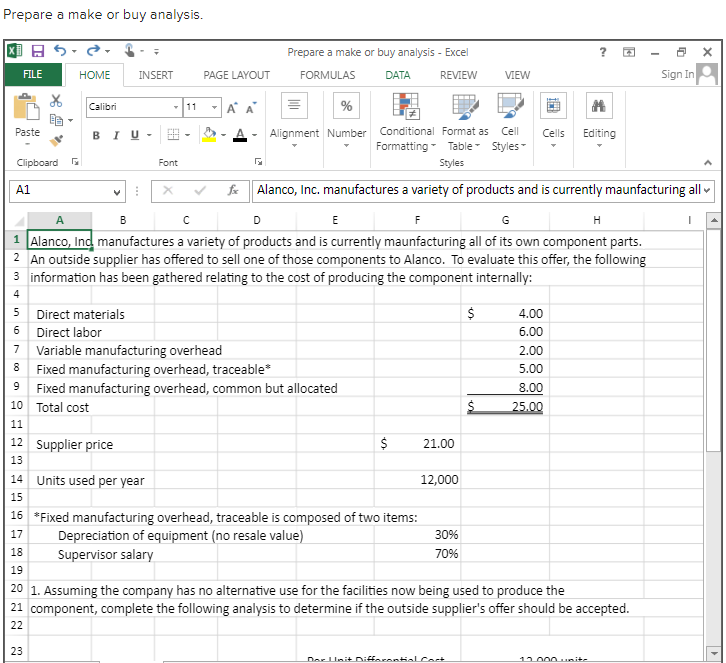Open Clipboard dialog launcher
726x663 pixels.
(x=75, y=162)
